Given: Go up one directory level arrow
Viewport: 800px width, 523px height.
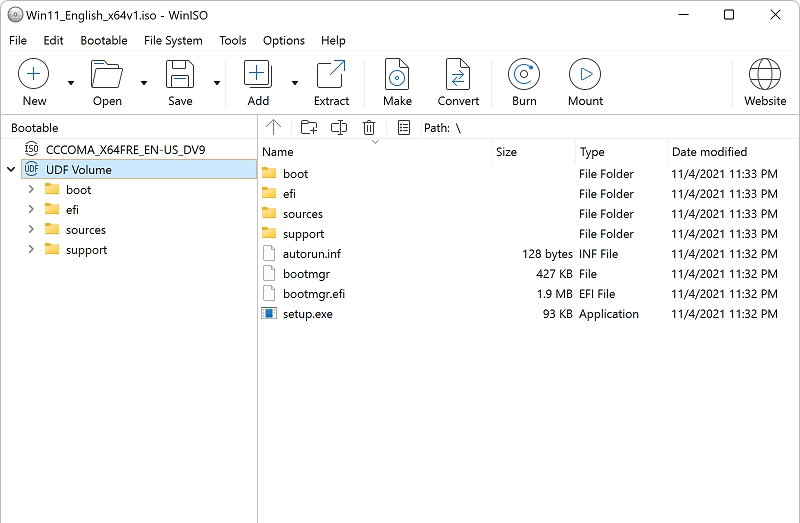Looking at the screenshot, I should (x=273, y=127).
